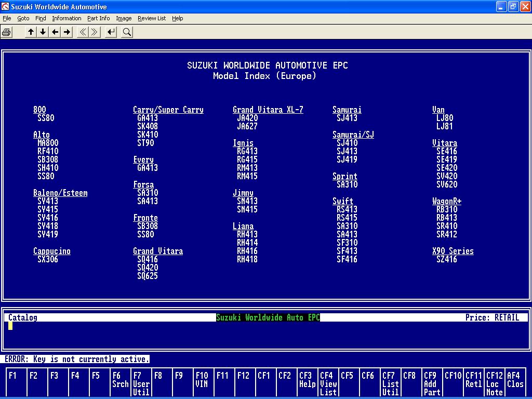Viewport: 532px width, 399px height.
Task: Go to previous page with double-left chevron
Action: tap(83, 32)
